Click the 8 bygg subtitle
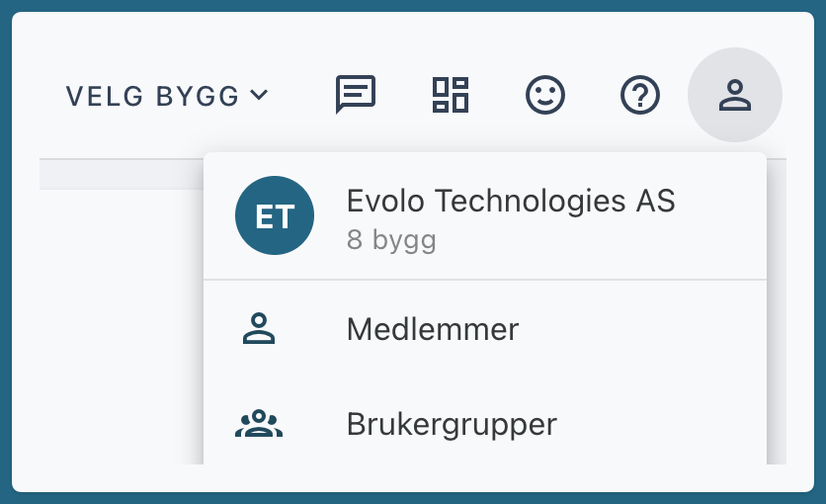826x504 pixels. tap(391, 240)
